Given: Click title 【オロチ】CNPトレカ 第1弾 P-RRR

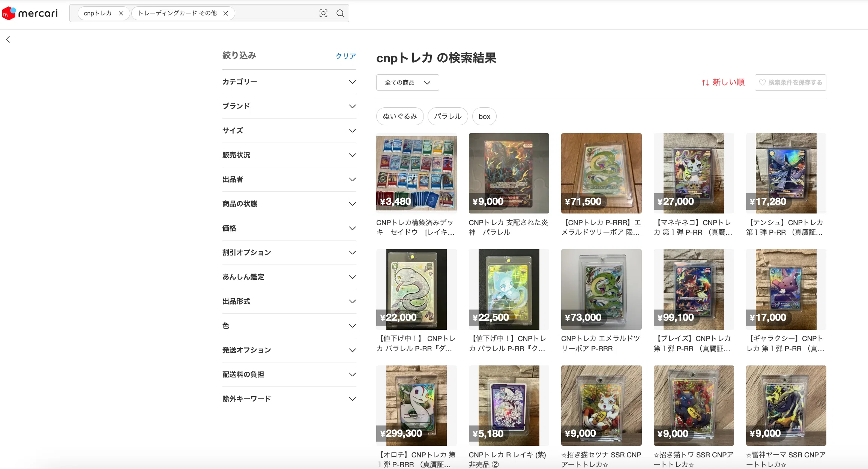Looking at the screenshot, I should click(x=416, y=460).
